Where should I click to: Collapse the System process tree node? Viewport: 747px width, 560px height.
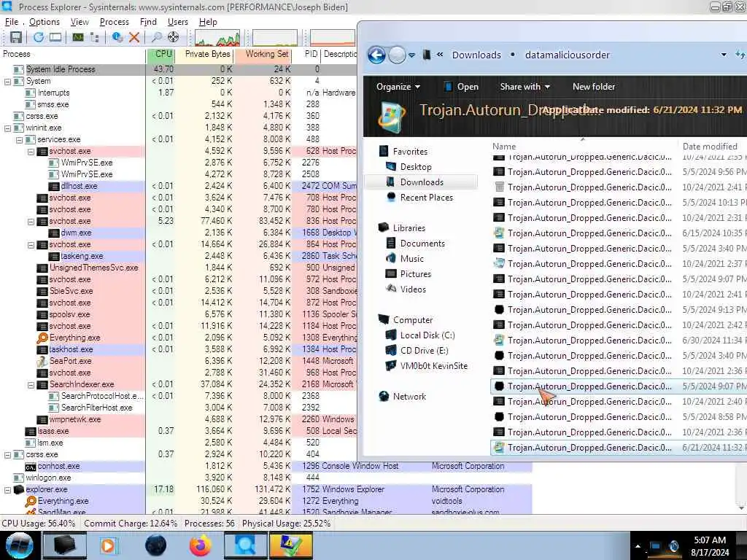point(7,82)
